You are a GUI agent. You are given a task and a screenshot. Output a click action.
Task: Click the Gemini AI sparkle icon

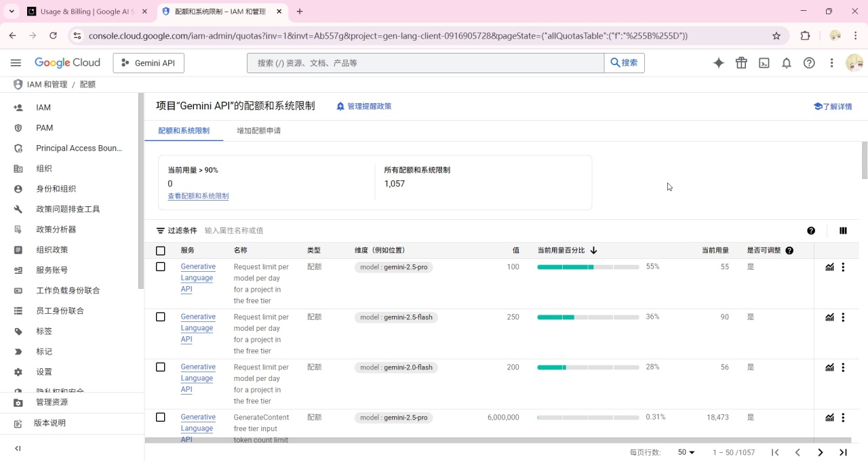(719, 63)
